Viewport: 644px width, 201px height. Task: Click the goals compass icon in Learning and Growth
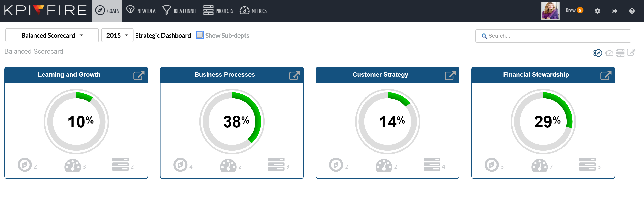click(x=24, y=165)
